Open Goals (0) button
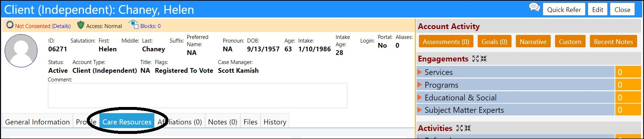The image size is (644, 139). pos(494,41)
